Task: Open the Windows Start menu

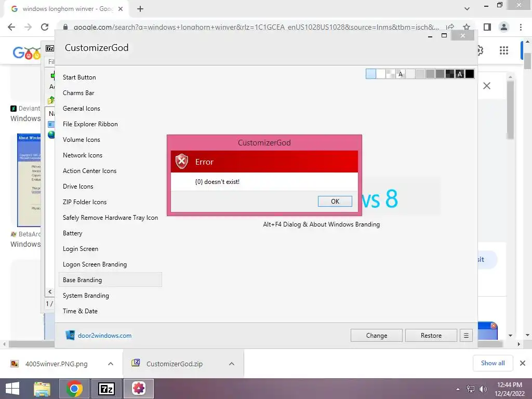Action: click(12, 389)
